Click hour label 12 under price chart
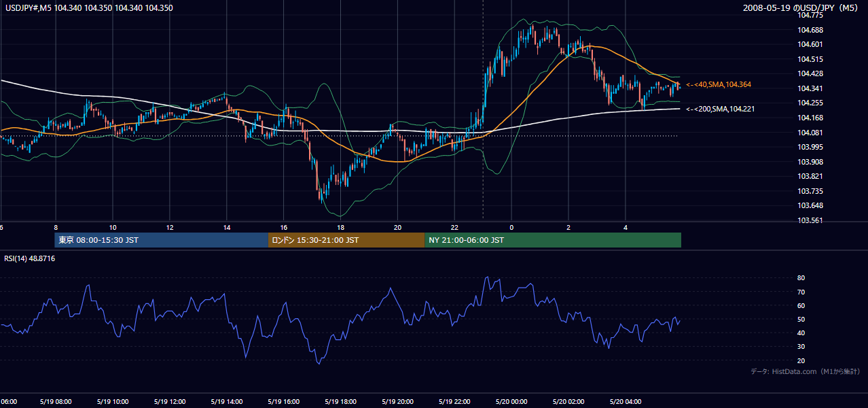Screen dimensions: 868x408 click(170, 227)
